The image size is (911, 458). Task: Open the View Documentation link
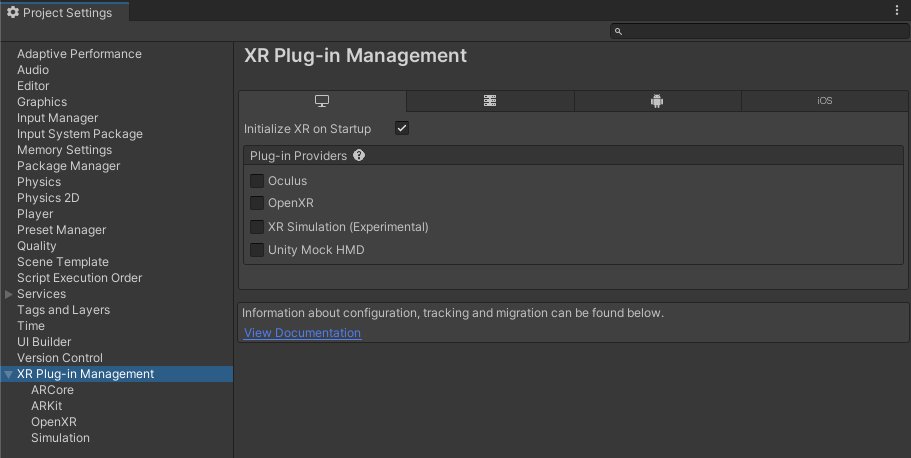302,333
